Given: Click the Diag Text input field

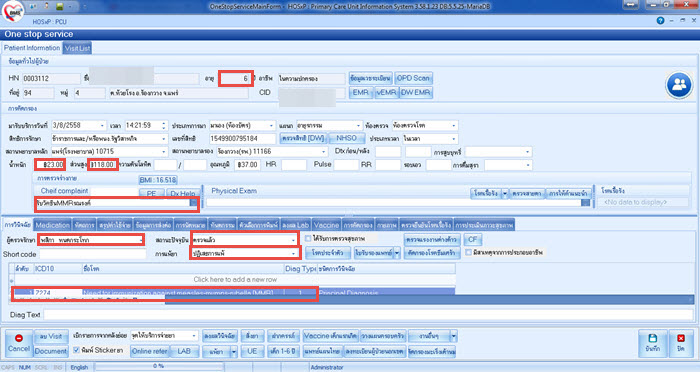Looking at the screenshot, I should tap(368, 314).
